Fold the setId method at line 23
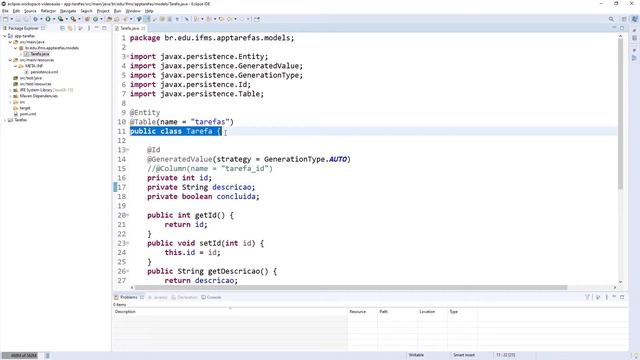The height and width of the screenshot is (360, 640). 127,243
